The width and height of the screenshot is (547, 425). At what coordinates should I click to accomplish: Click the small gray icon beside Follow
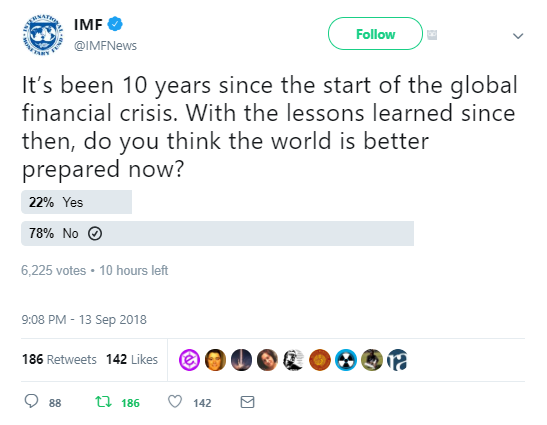[x=432, y=35]
